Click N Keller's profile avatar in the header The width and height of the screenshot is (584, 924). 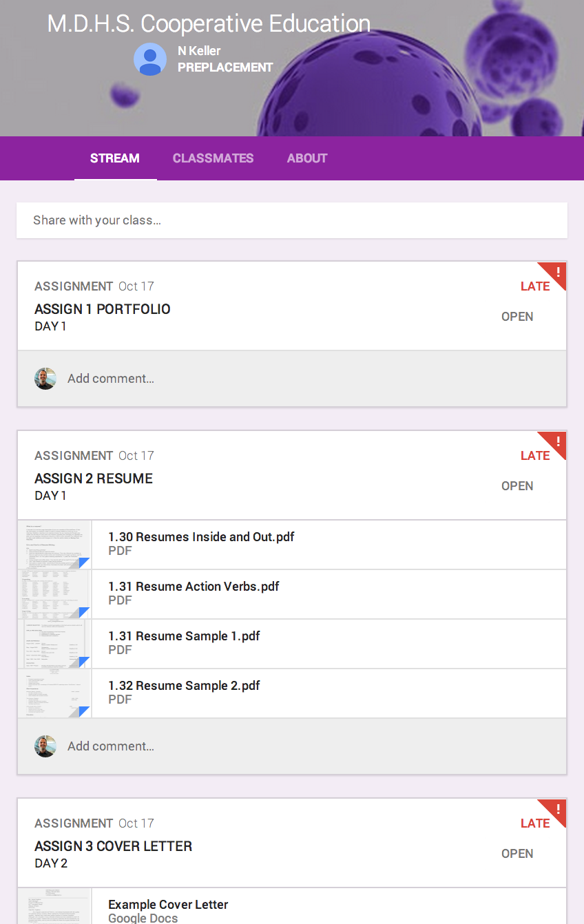coord(149,59)
